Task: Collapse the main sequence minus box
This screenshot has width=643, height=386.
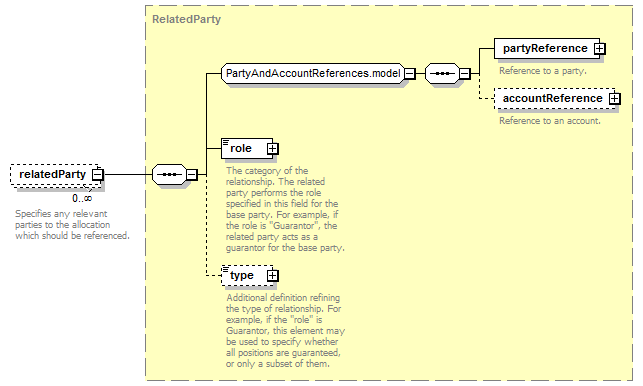Action: coord(192,174)
